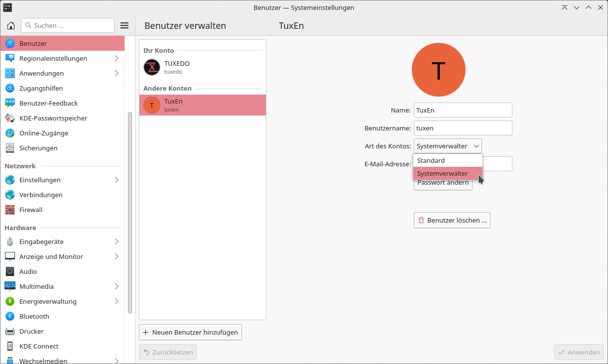Click keep-above button in title bar
Image resolution: width=608 pixels, height=364 pixels.
[564, 7]
